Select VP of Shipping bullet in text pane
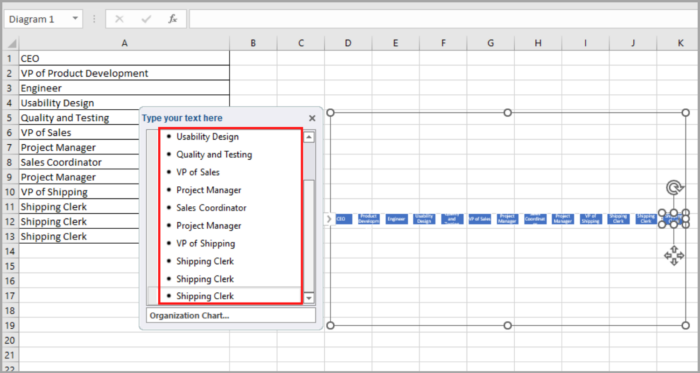700x373 pixels. (x=206, y=243)
